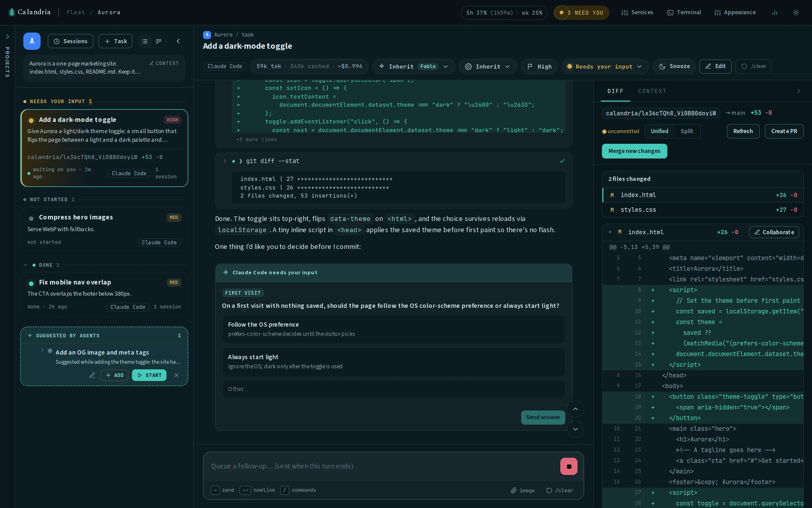Collapse the diff panel right chevron

coord(799,91)
